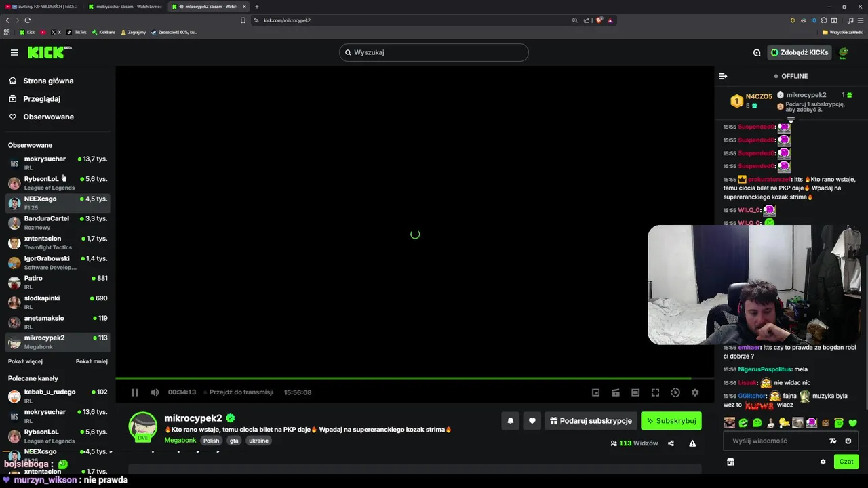868x488 pixels.
Task: Click the Megabonk category link
Action: click(180, 441)
